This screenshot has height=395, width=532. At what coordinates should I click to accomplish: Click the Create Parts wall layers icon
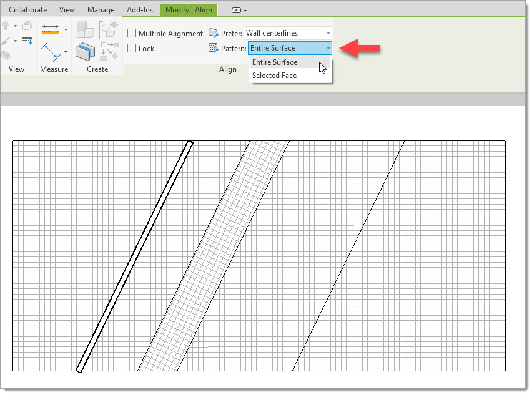pyautogui.click(x=85, y=52)
